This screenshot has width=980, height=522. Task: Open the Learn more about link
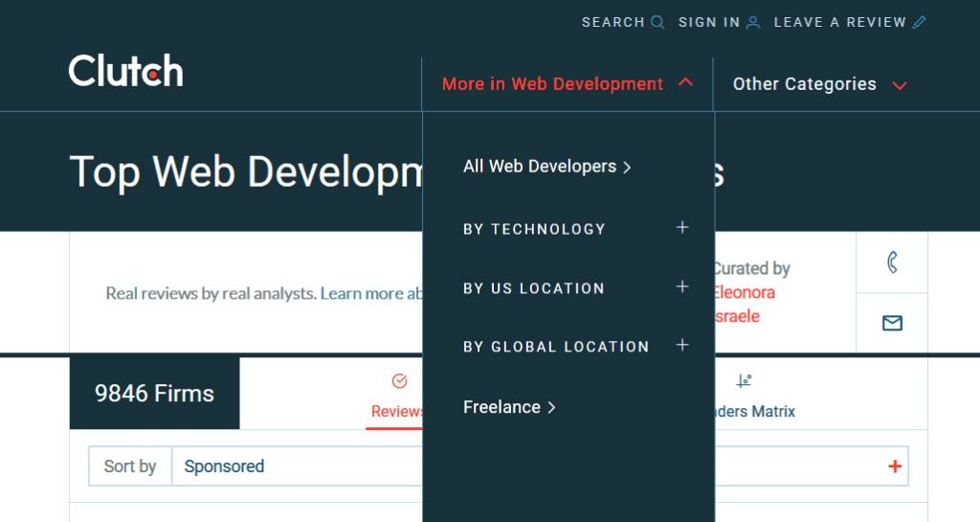coord(372,293)
